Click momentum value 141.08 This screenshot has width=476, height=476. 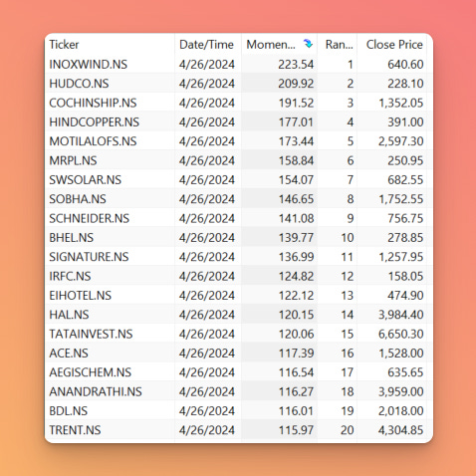click(296, 218)
